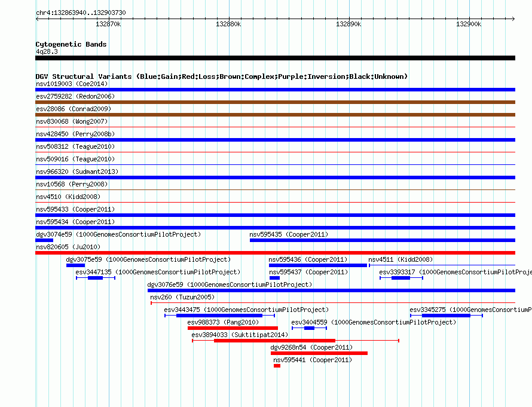
Task: Open the nsv595436 (Cooper2011) label
Action: click(308, 259)
